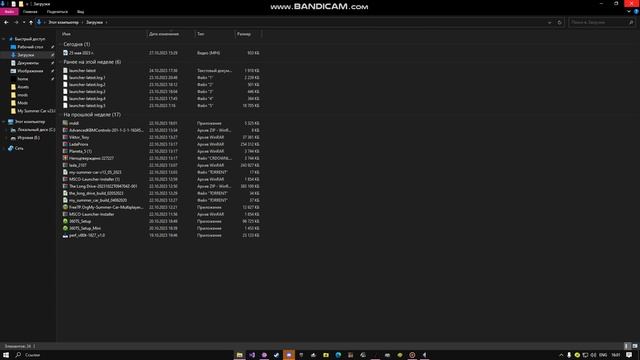Switch the ENG input language indicator

click(x=603, y=355)
